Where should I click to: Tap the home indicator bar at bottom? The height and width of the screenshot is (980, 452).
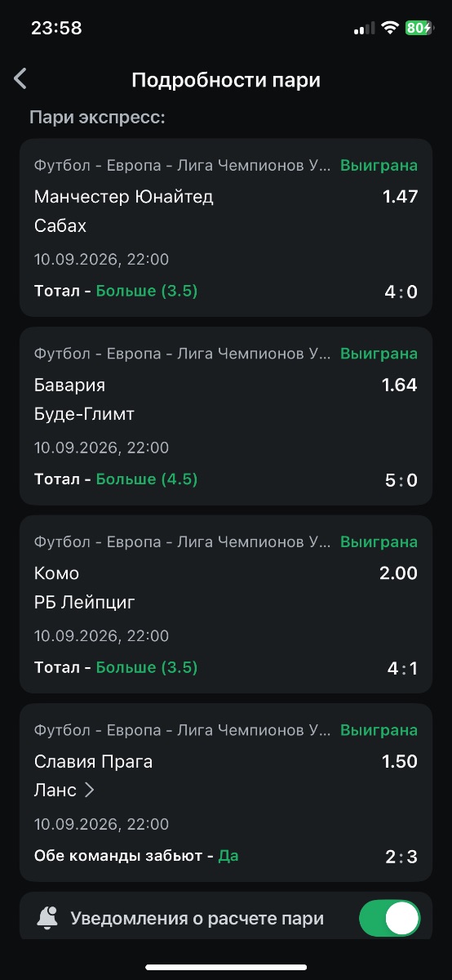pos(226,968)
